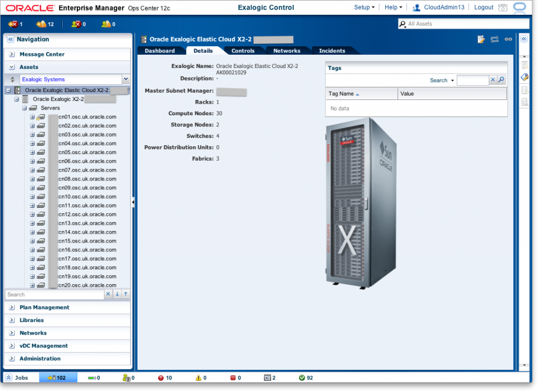Jump to next match with down arrow
Viewport: 539px width, 392px height.
[117, 294]
